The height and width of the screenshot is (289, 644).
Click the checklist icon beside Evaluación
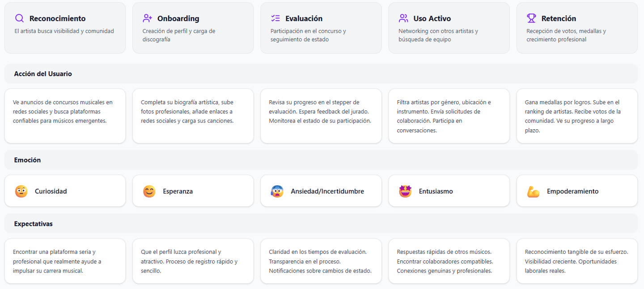click(x=275, y=18)
